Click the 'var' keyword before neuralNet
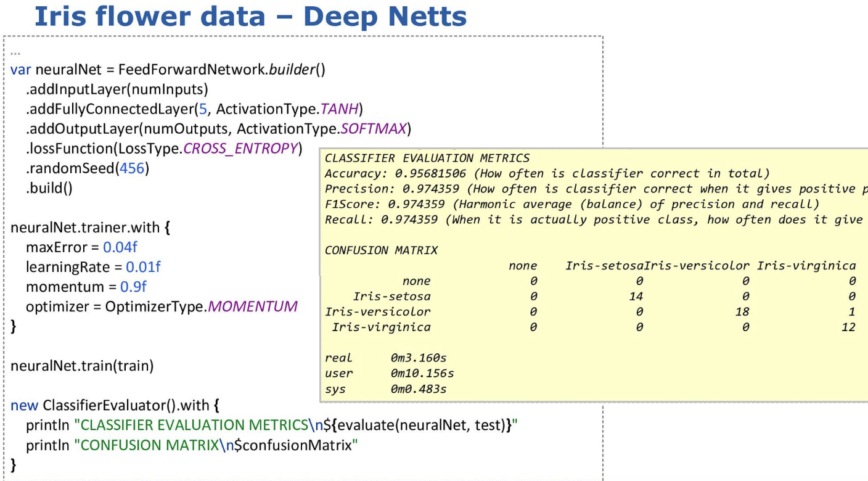 click(x=20, y=70)
